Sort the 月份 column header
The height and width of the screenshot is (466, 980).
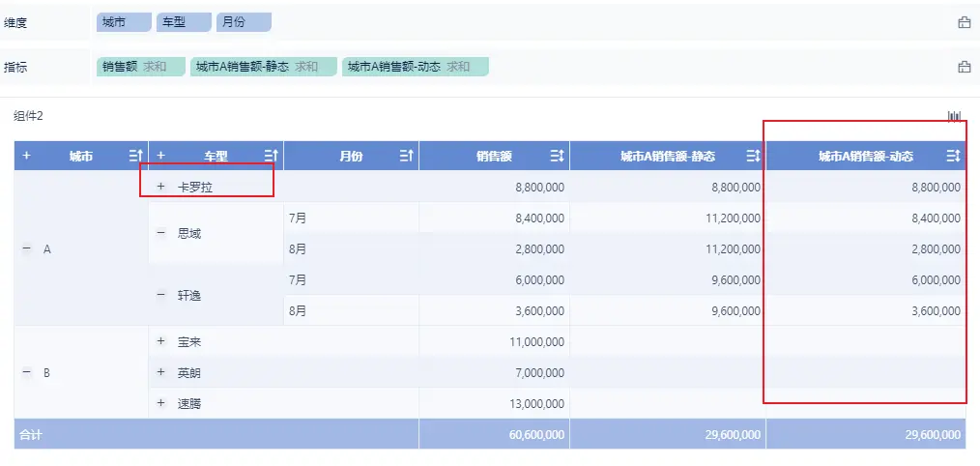click(406, 156)
